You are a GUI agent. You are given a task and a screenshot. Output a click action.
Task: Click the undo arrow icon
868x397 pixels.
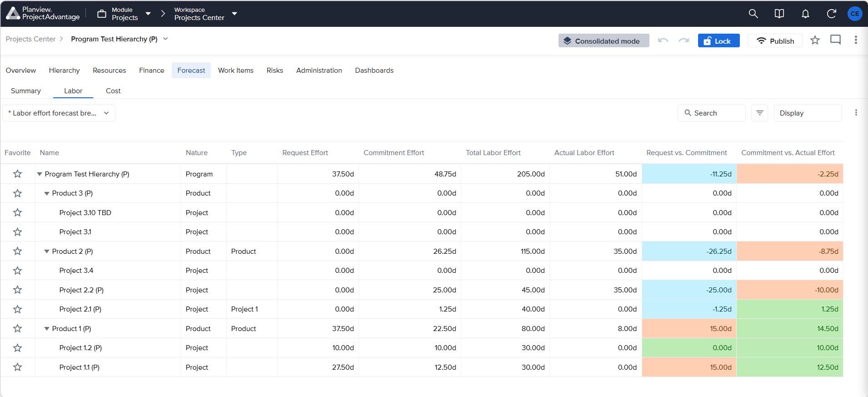(x=663, y=40)
